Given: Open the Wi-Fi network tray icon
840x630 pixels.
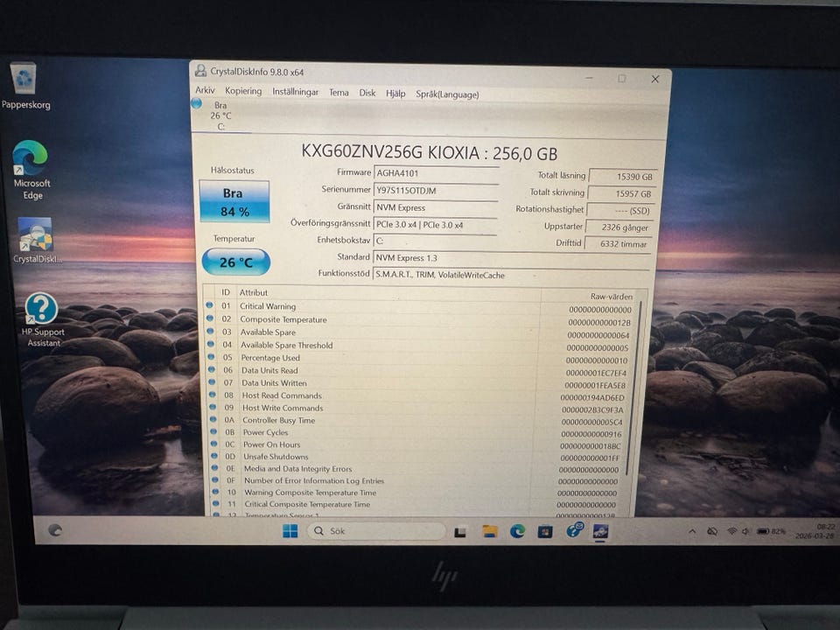Looking at the screenshot, I should 731,531.
